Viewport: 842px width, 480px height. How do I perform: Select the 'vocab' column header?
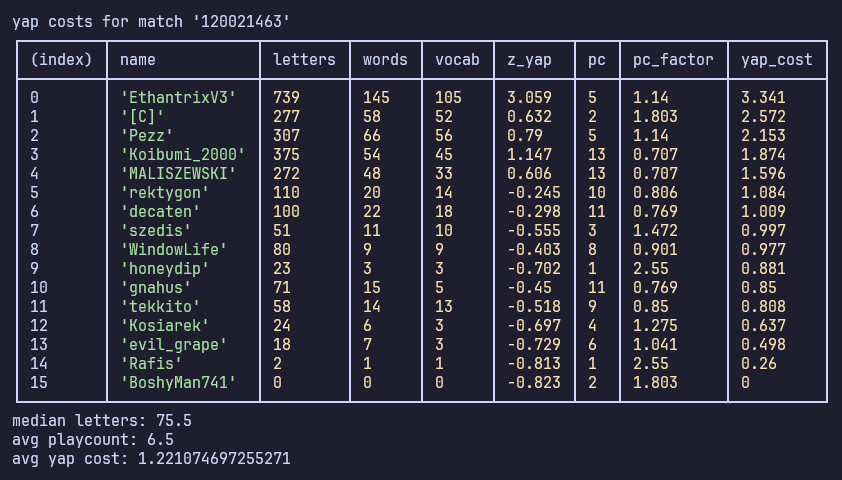pyautogui.click(x=457, y=60)
